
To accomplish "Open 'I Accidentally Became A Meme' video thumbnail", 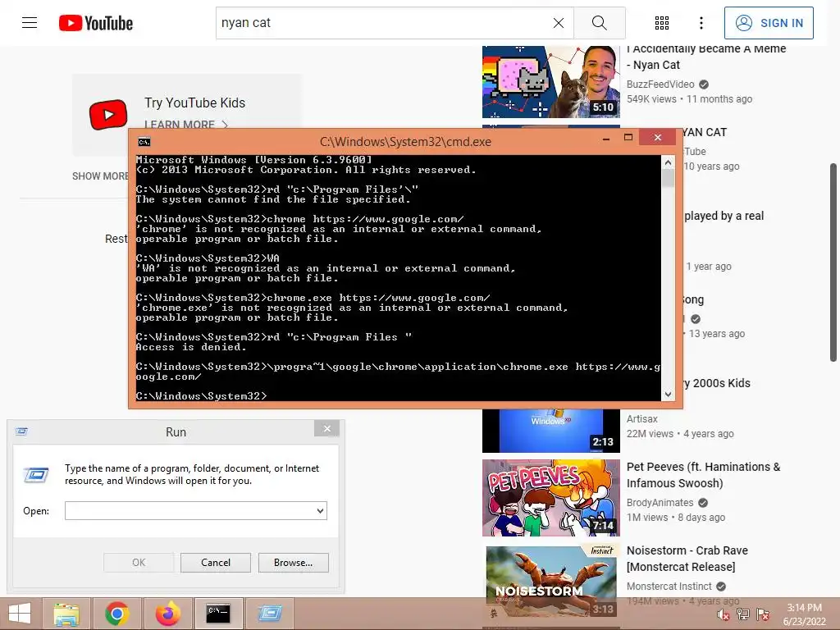I will (x=550, y=82).
